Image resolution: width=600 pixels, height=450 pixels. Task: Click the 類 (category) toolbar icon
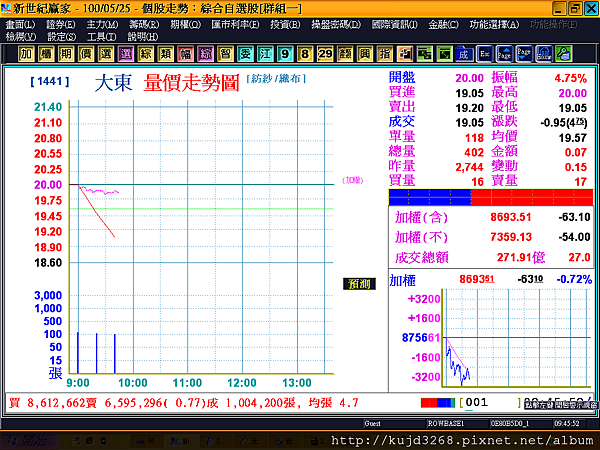click(165, 54)
